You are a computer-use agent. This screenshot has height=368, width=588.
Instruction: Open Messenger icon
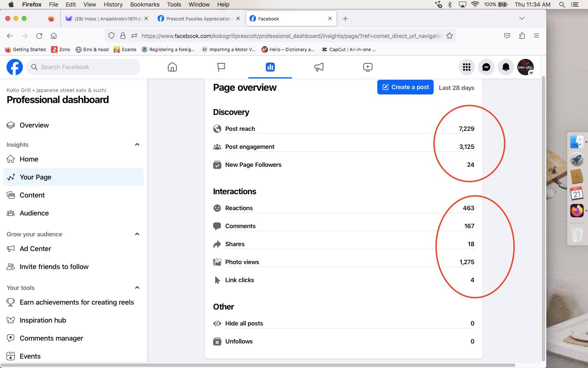(486, 67)
